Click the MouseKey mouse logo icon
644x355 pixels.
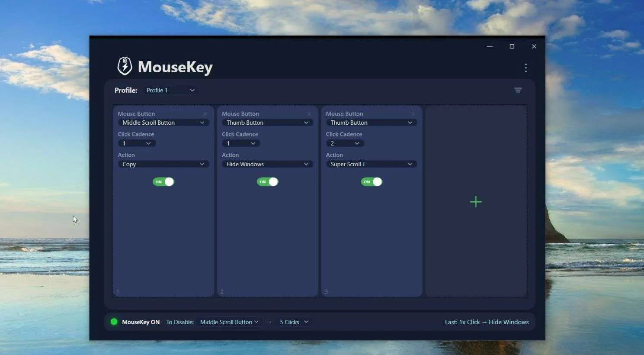pyautogui.click(x=125, y=66)
